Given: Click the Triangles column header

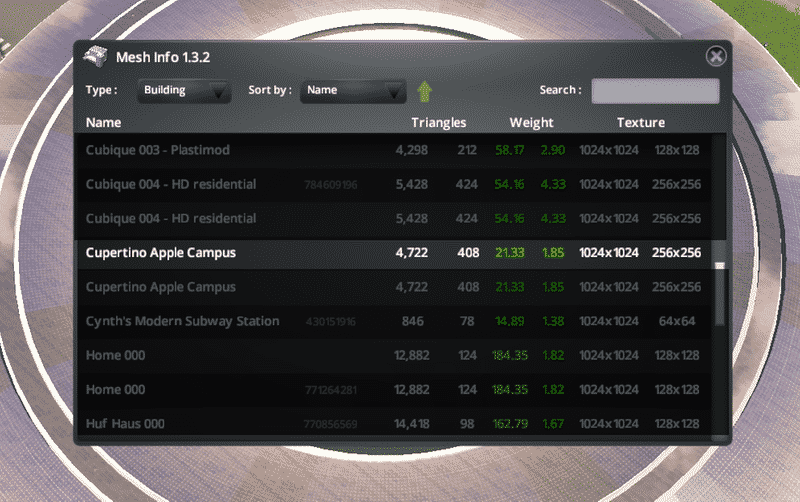Looking at the screenshot, I should click(x=438, y=123).
